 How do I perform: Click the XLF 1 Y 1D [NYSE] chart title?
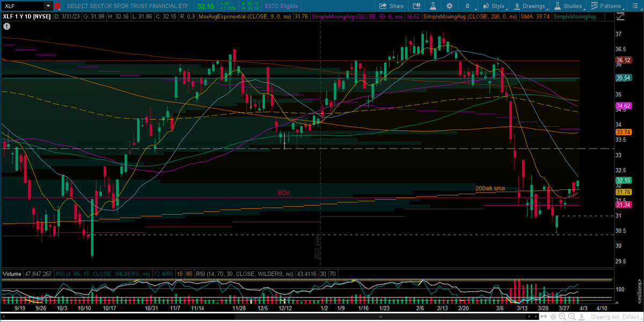coord(26,17)
